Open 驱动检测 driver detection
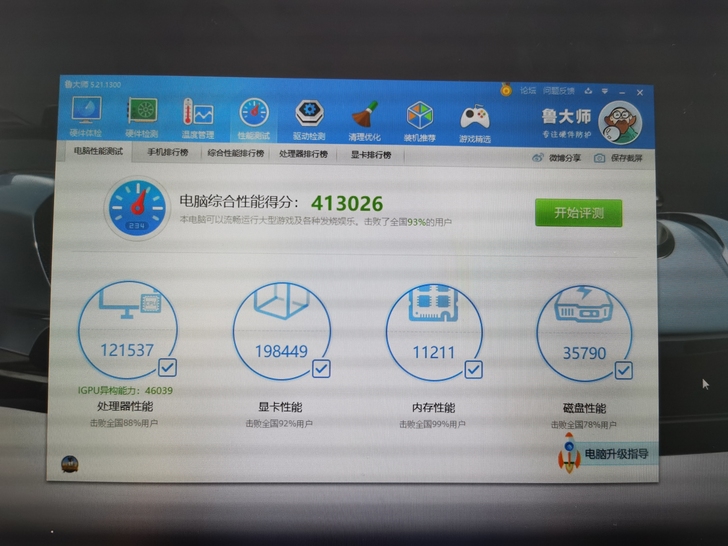 coord(309,120)
